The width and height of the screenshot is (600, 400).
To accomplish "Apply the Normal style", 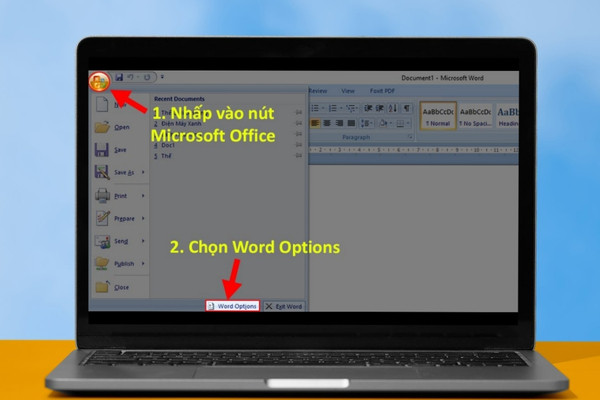I will click(438, 116).
